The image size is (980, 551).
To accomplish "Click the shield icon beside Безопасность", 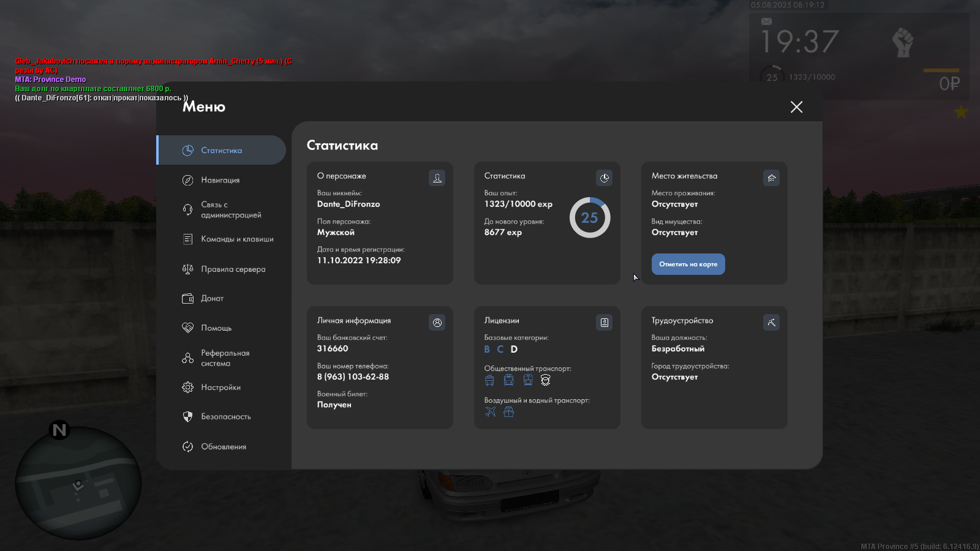I will [x=188, y=417].
